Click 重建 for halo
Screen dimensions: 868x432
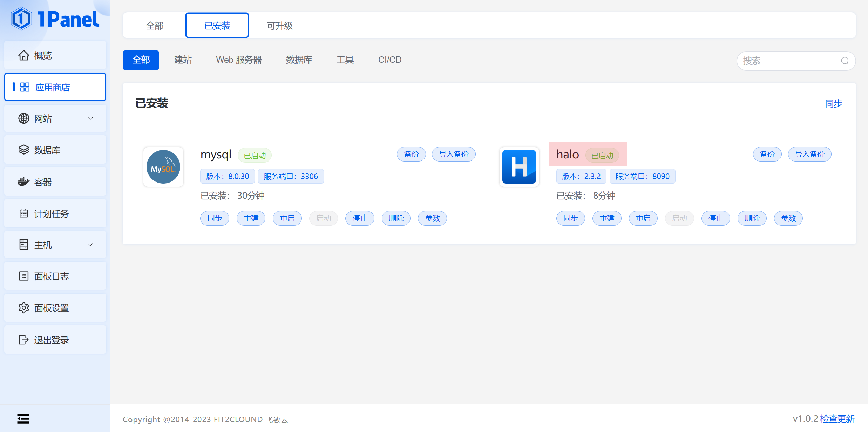[607, 218]
